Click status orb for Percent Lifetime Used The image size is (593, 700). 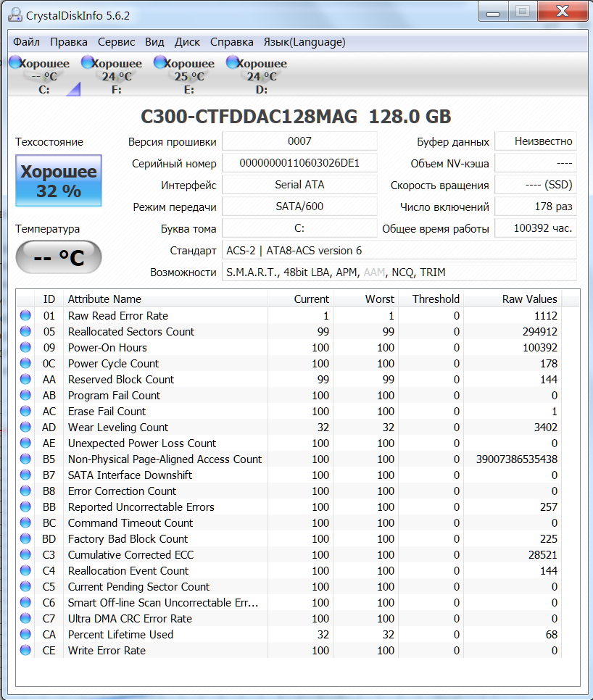(x=26, y=635)
